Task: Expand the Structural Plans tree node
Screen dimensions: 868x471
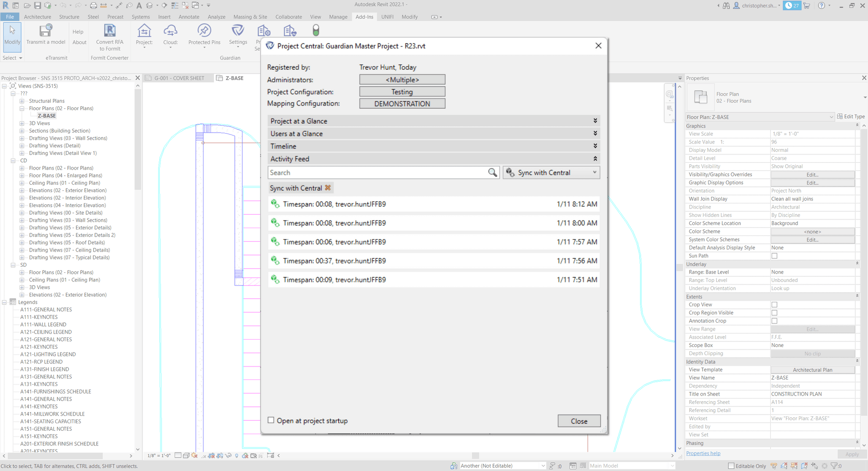Action: (x=22, y=101)
